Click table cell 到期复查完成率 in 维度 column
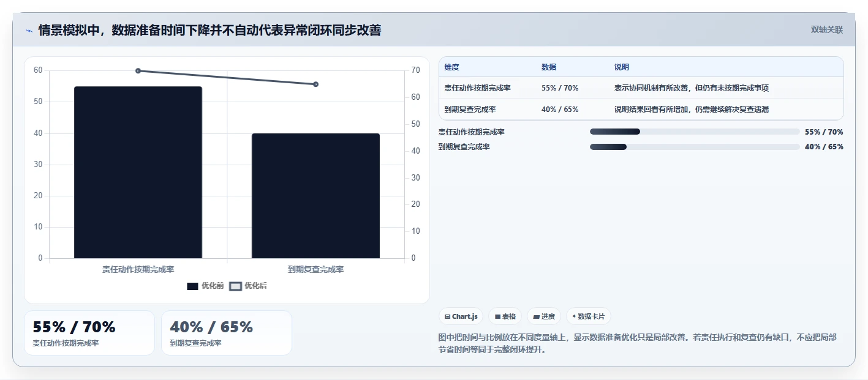This screenshot has height=380, width=868. tap(470, 110)
